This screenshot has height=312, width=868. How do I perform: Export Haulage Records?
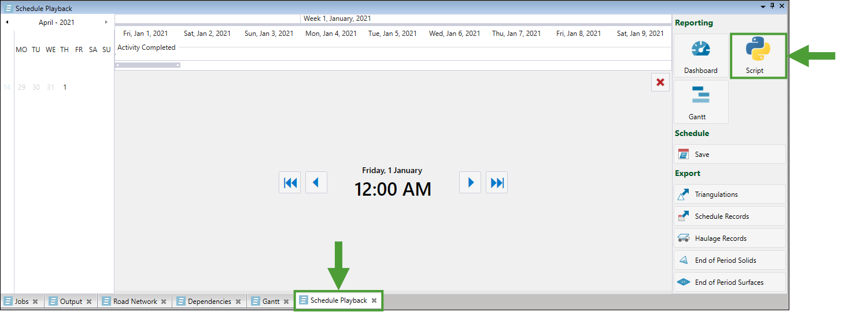point(730,238)
